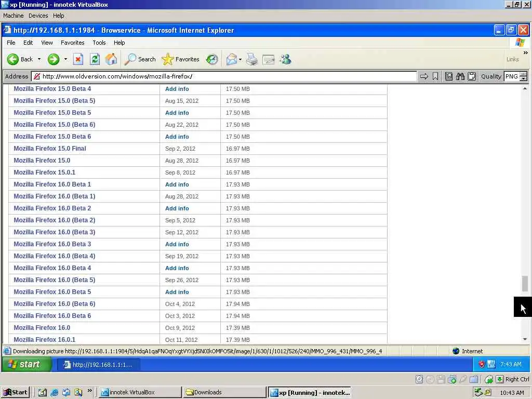The image size is (532, 399).
Task: Open the Favorites menu
Action: point(73,43)
